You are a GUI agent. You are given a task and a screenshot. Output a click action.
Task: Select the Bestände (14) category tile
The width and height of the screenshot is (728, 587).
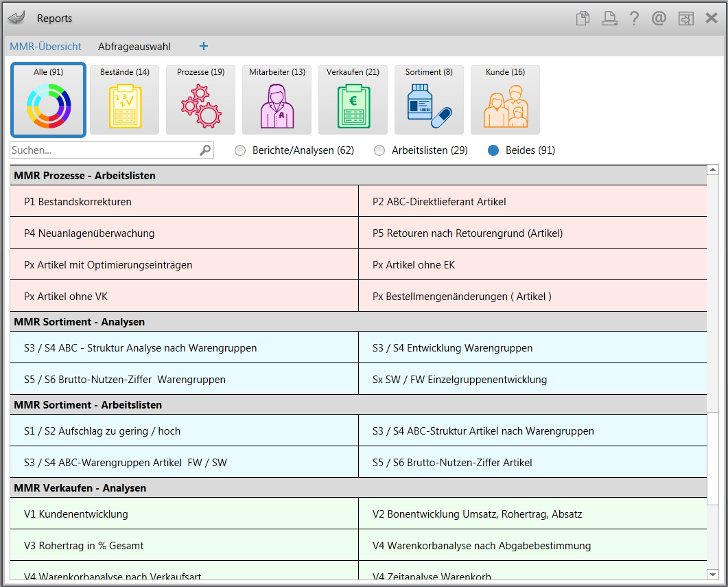pyautogui.click(x=124, y=100)
